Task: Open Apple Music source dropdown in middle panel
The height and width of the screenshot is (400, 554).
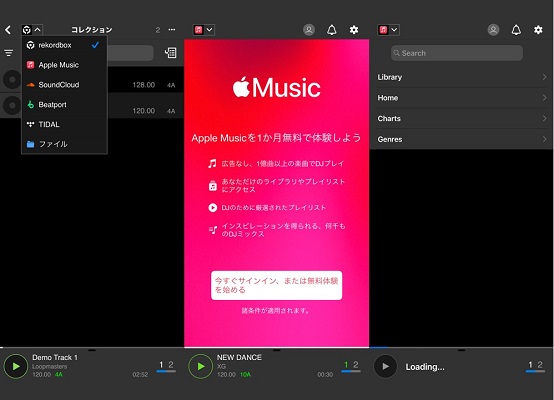Action: point(204,30)
